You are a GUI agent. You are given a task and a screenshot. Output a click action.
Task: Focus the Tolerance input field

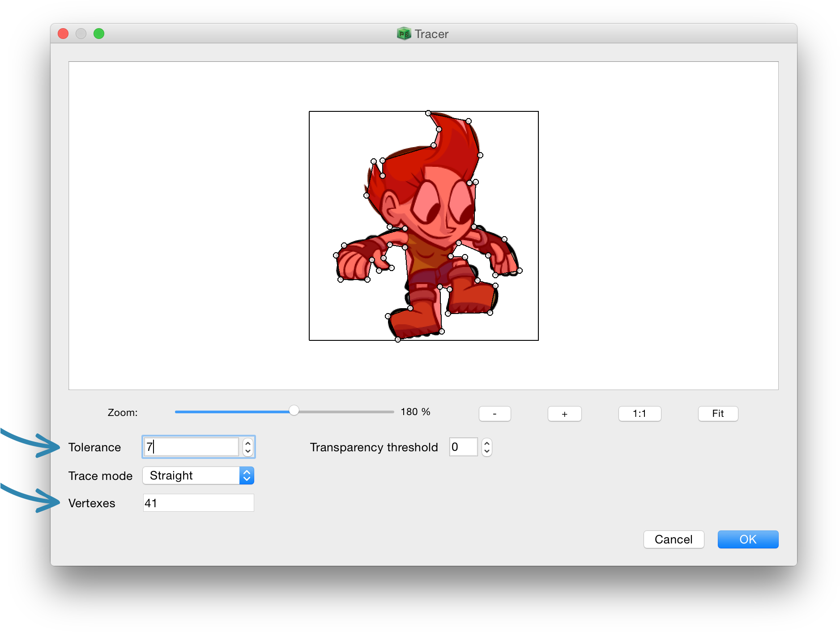pos(192,447)
